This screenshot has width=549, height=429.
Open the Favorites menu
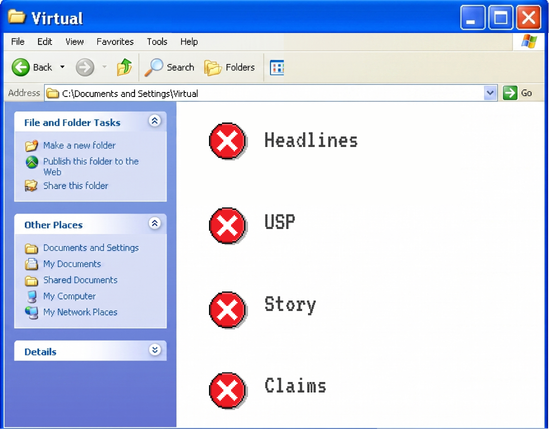tap(115, 42)
